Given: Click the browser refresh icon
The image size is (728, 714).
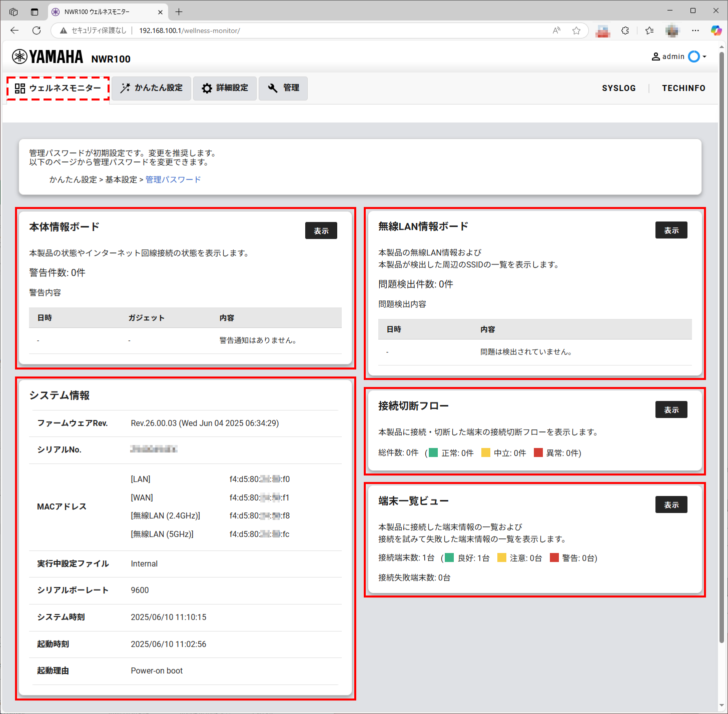Looking at the screenshot, I should [x=37, y=30].
